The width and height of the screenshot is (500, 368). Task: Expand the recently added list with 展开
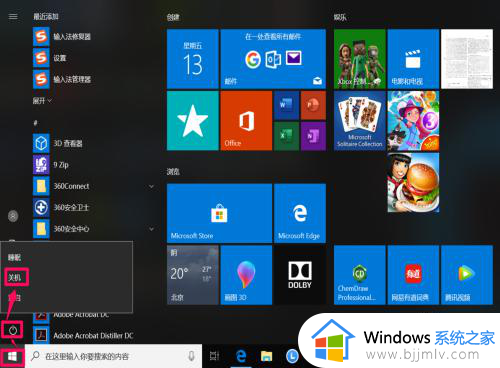tap(42, 100)
